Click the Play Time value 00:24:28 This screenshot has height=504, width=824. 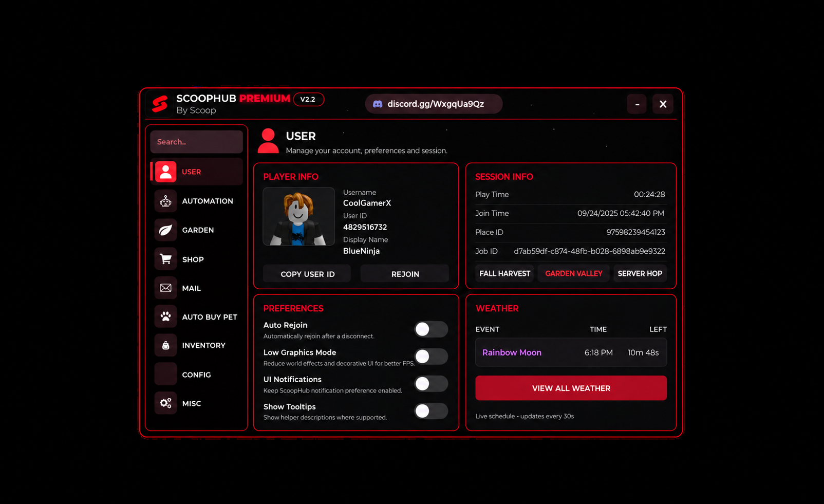point(649,194)
